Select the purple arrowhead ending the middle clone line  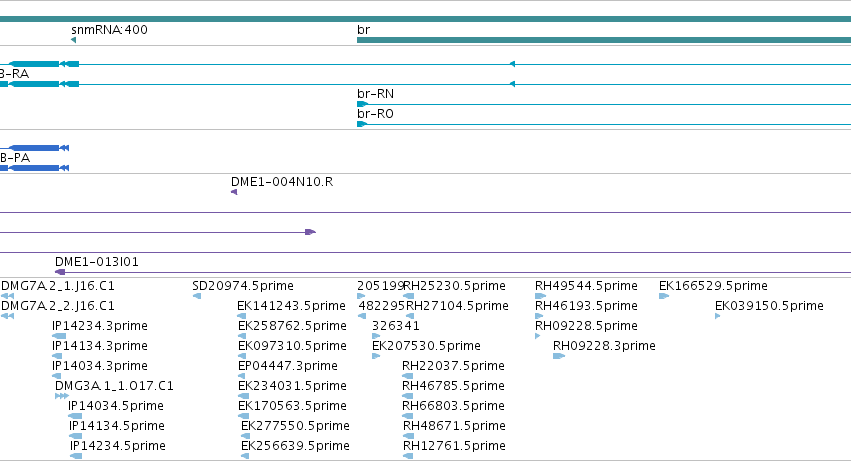pos(310,232)
